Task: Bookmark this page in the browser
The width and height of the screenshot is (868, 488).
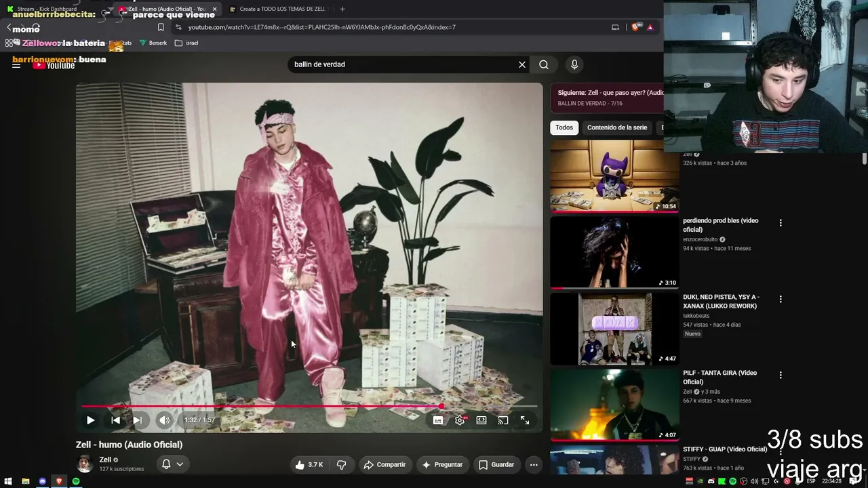Action: click(161, 27)
